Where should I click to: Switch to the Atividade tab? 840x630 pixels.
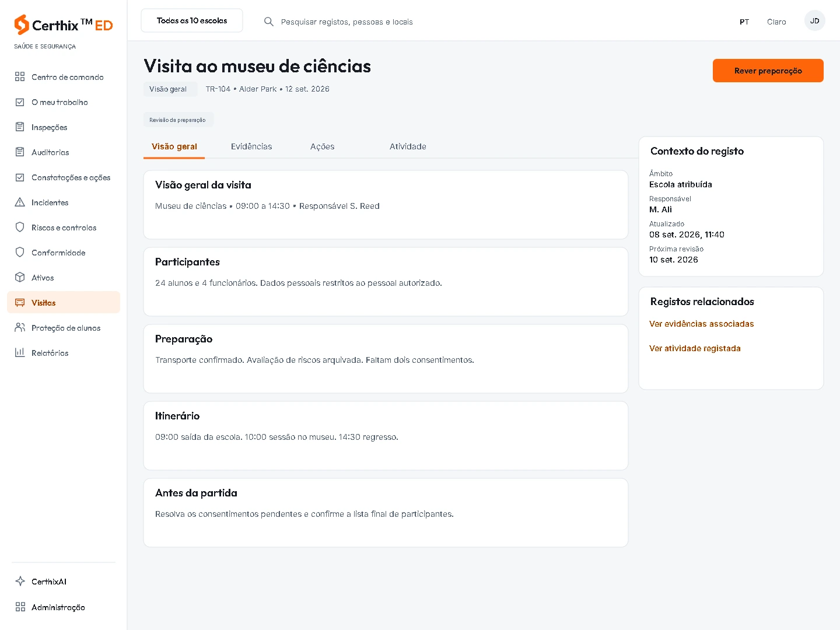408,146
